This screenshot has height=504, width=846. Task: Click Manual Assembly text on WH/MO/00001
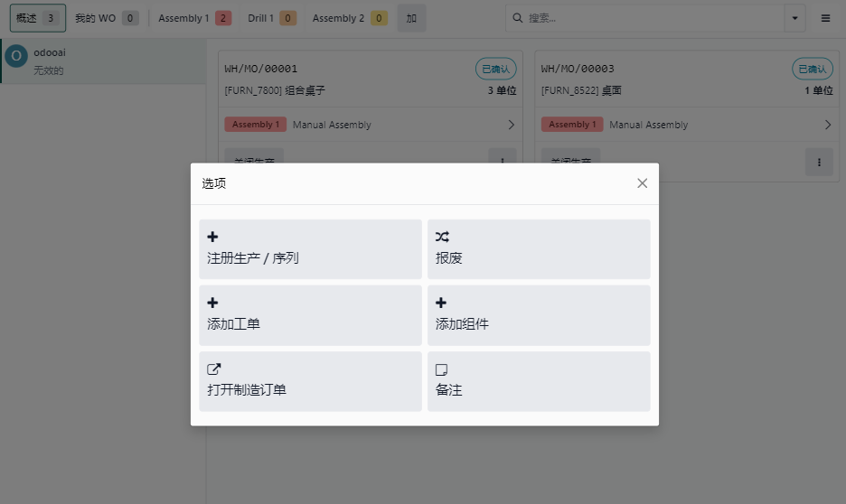(x=332, y=125)
